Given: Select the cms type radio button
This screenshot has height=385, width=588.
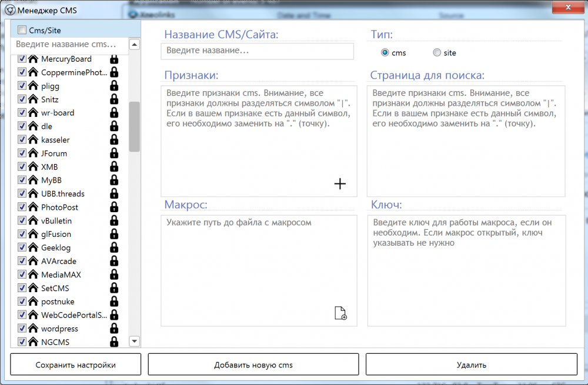Looking at the screenshot, I should pos(385,52).
